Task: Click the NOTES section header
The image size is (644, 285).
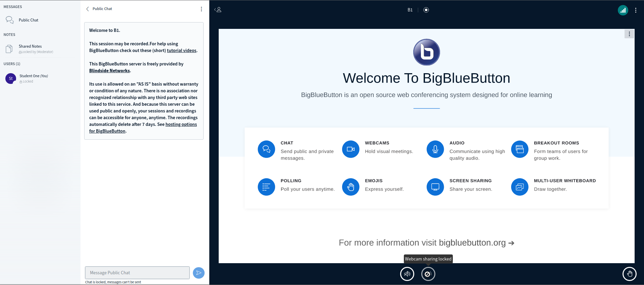Action: point(9,35)
